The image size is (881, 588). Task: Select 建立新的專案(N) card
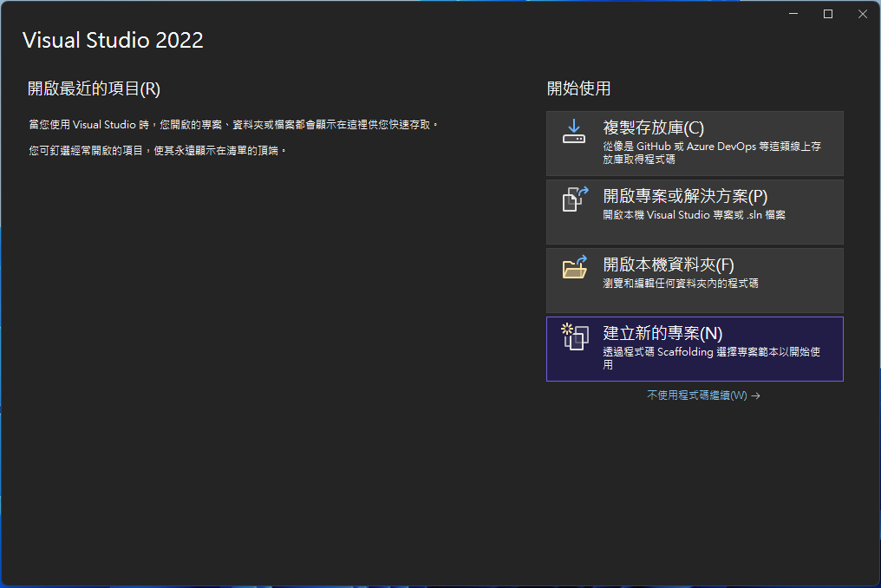(x=695, y=350)
